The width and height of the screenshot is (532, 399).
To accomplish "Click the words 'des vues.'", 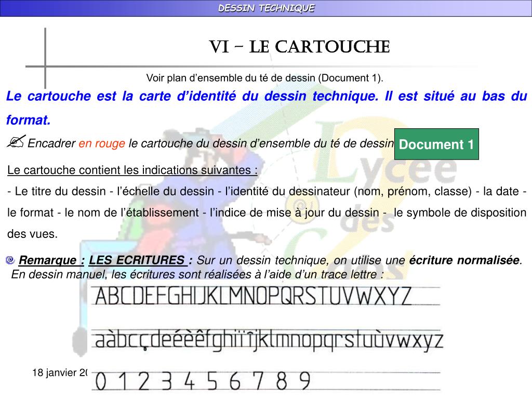I will [x=33, y=234].
